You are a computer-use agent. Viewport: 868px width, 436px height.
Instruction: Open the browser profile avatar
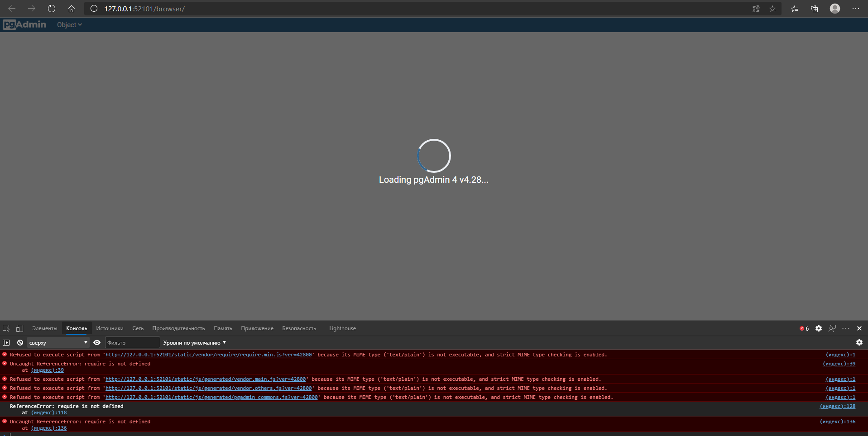834,9
